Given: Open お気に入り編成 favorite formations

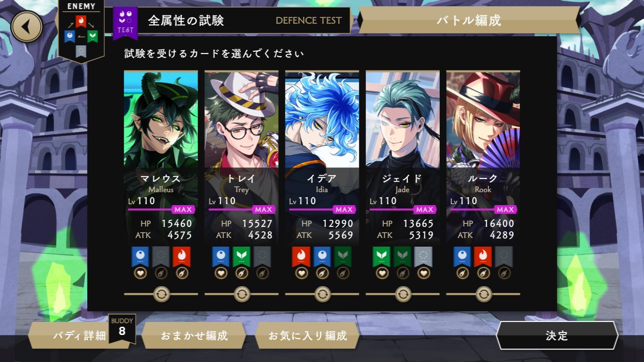Looking at the screenshot, I should point(308,335).
